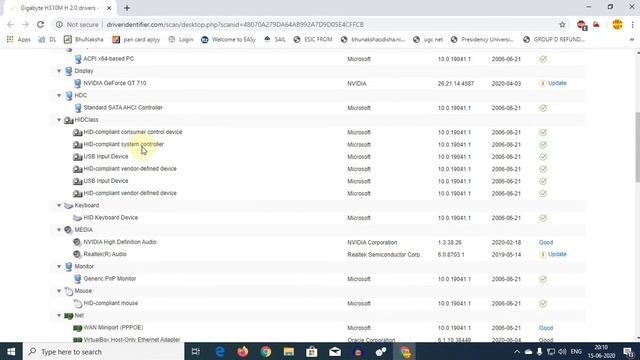640x360 pixels.
Task: Collapse the Net category arrow
Action: point(59,316)
